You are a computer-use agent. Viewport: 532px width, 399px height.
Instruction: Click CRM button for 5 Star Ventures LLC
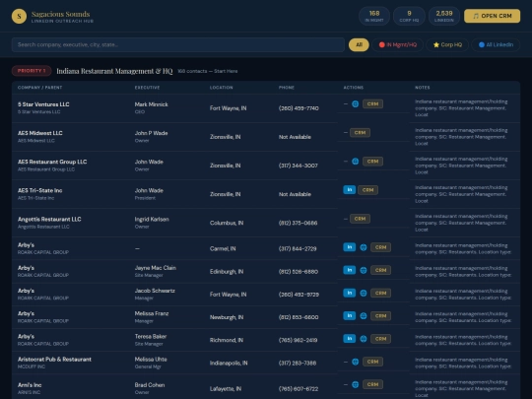click(372, 103)
